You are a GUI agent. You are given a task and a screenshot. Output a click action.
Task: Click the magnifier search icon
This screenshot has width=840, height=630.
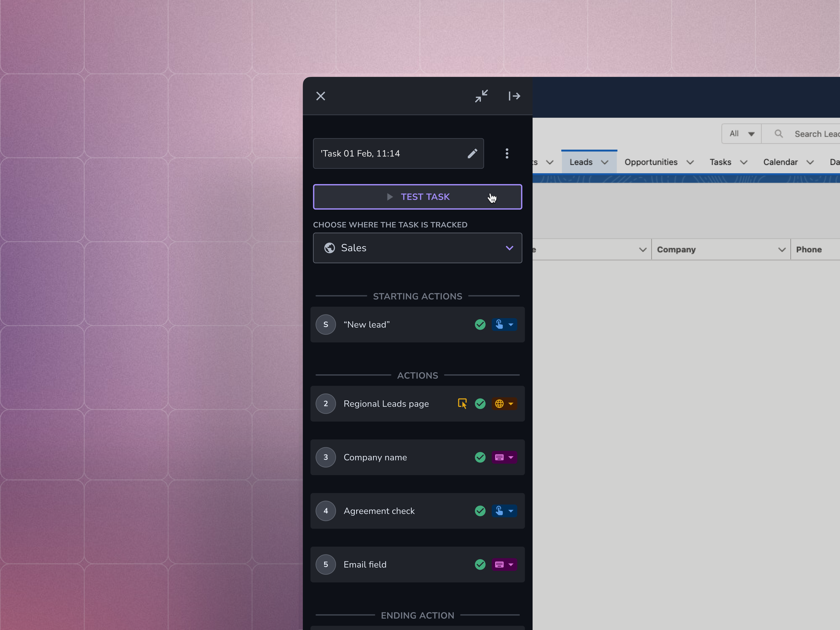pyautogui.click(x=779, y=134)
